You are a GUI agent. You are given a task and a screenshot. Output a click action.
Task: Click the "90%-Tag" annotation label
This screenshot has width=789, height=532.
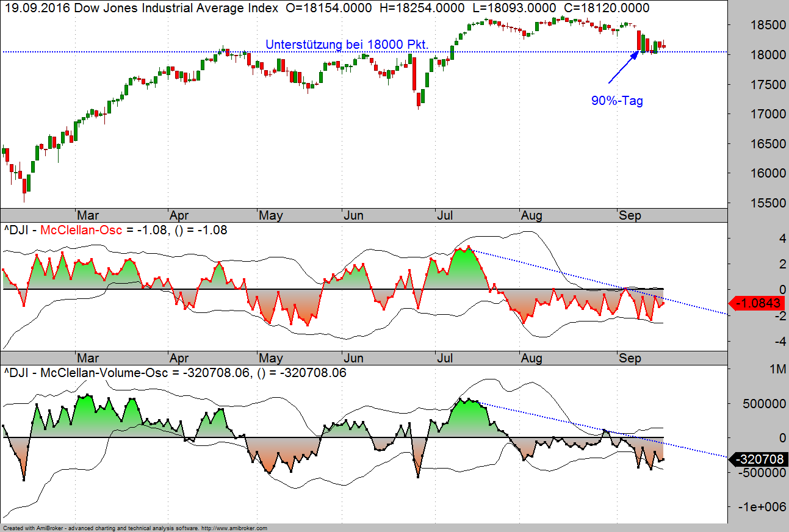[x=617, y=101]
